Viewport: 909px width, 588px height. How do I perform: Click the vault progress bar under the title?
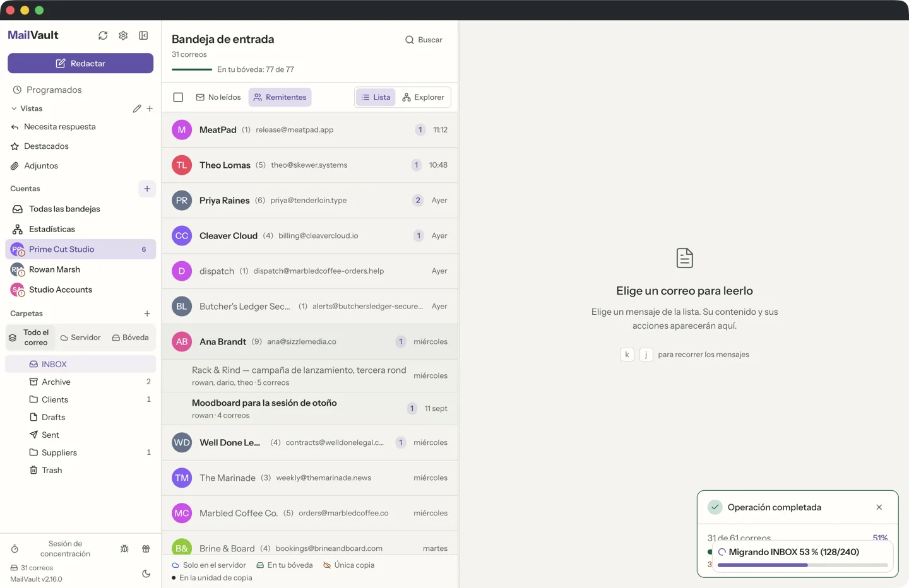[192, 69]
